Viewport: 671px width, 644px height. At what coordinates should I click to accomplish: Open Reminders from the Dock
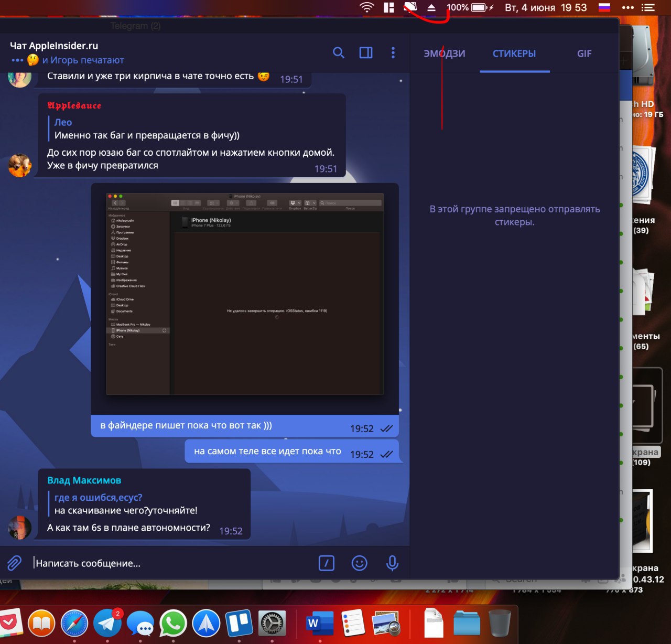353,624
